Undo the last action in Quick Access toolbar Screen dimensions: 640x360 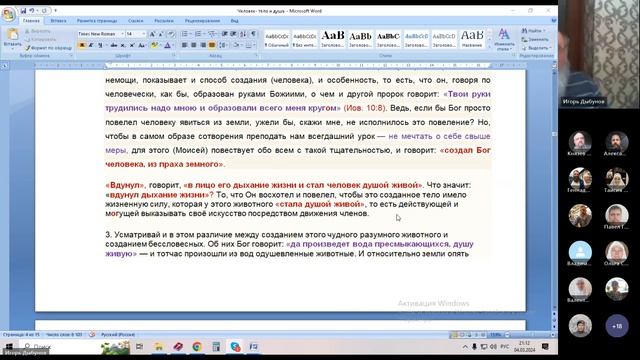click(x=32, y=11)
